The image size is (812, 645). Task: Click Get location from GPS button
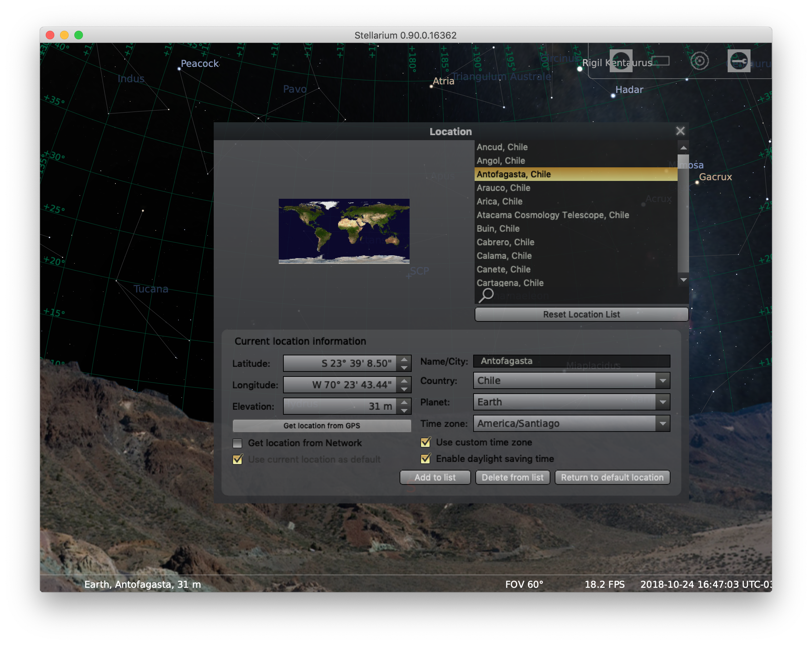pos(322,425)
